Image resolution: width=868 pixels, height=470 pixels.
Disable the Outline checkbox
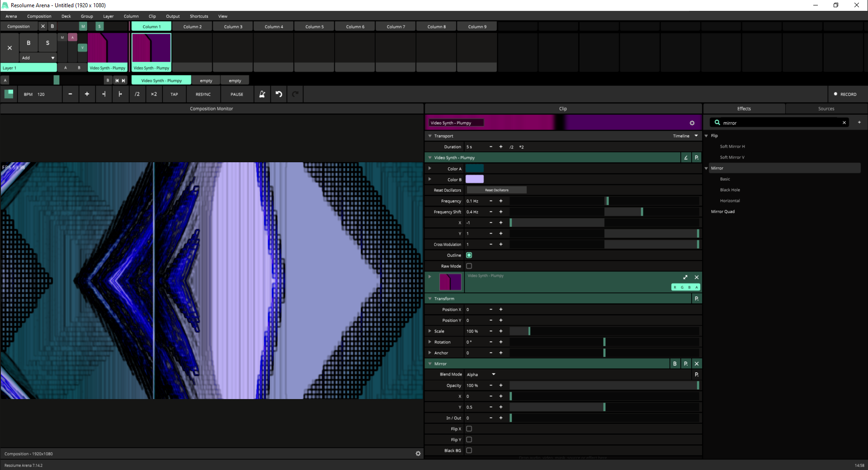[x=469, y=255]
